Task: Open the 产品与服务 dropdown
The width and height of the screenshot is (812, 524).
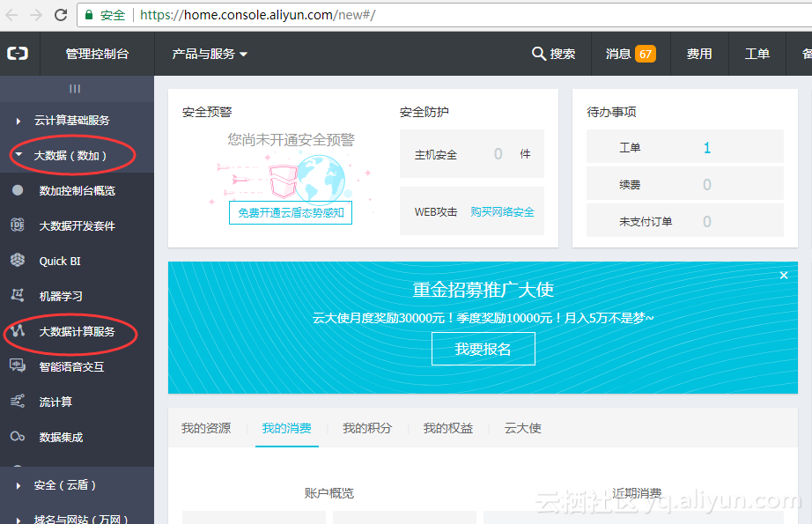Action: point(210,54)
